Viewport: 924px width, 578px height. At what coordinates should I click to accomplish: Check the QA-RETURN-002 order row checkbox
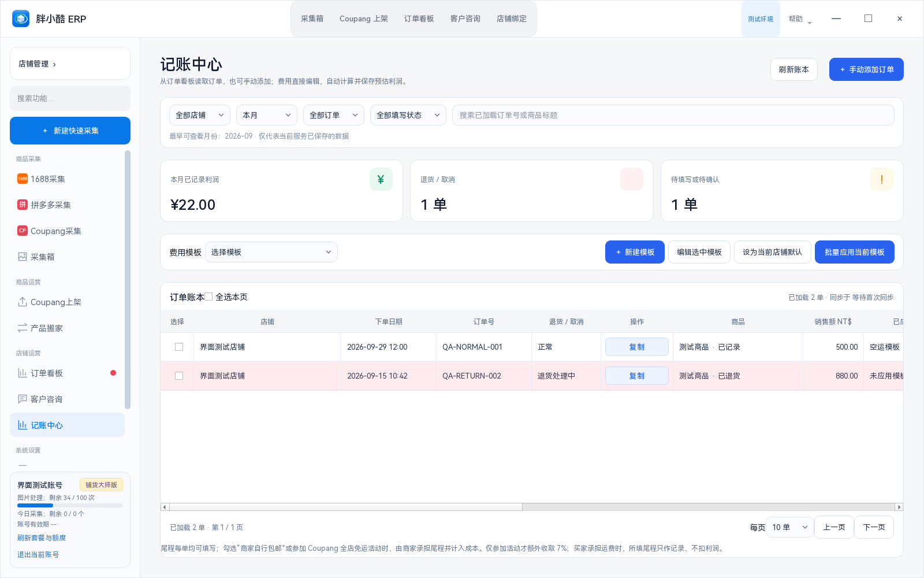[179, 376]
